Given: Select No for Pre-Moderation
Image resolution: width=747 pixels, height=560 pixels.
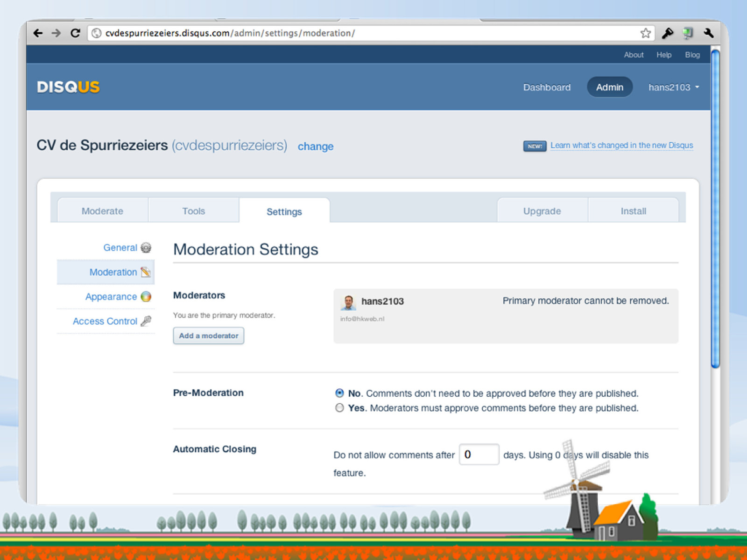Looking at the screenshot, I should click(339, 393).
